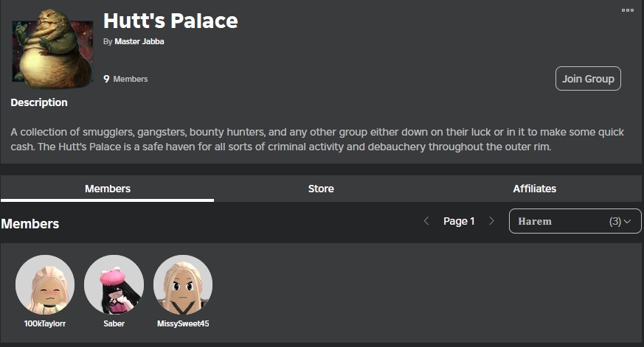Click the Hutt's Palace group title
The height and width of the screenshot is (347, 644).
point(170,21)
